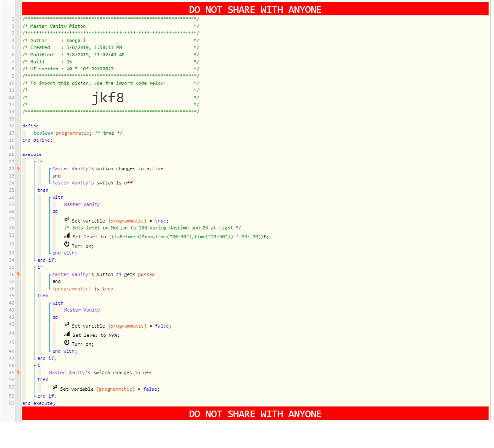Image resolution: width=494 pixels, height=448 pixels.
Task: Click the x² variable icon on line 29
Action: [67, 220]
